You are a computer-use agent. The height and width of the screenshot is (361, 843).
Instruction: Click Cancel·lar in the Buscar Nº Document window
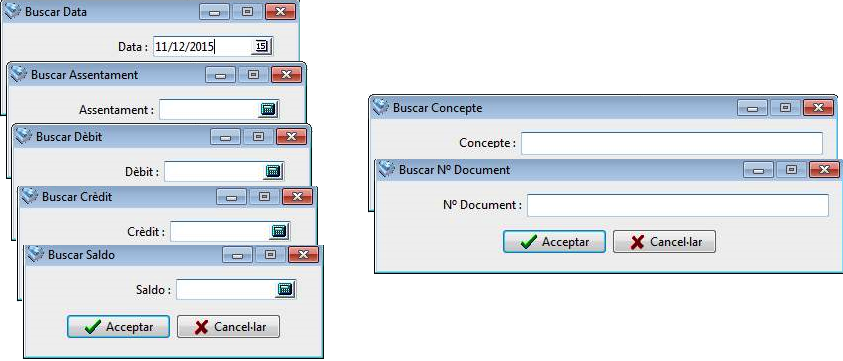click(x=665, y=242)
